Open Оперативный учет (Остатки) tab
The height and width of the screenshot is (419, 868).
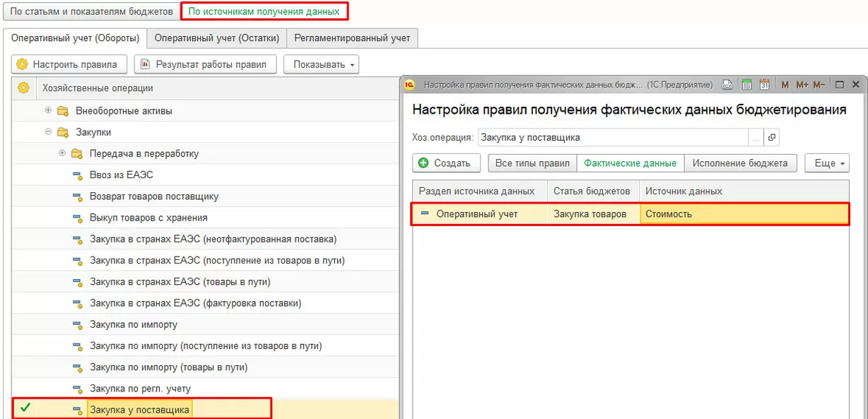click(x=217, y=38)
